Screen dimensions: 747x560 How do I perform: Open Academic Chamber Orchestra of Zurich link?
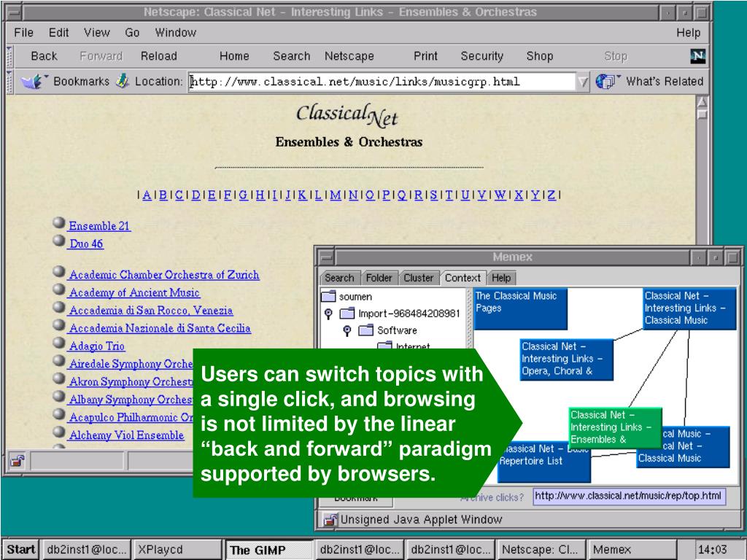(164, 275)
